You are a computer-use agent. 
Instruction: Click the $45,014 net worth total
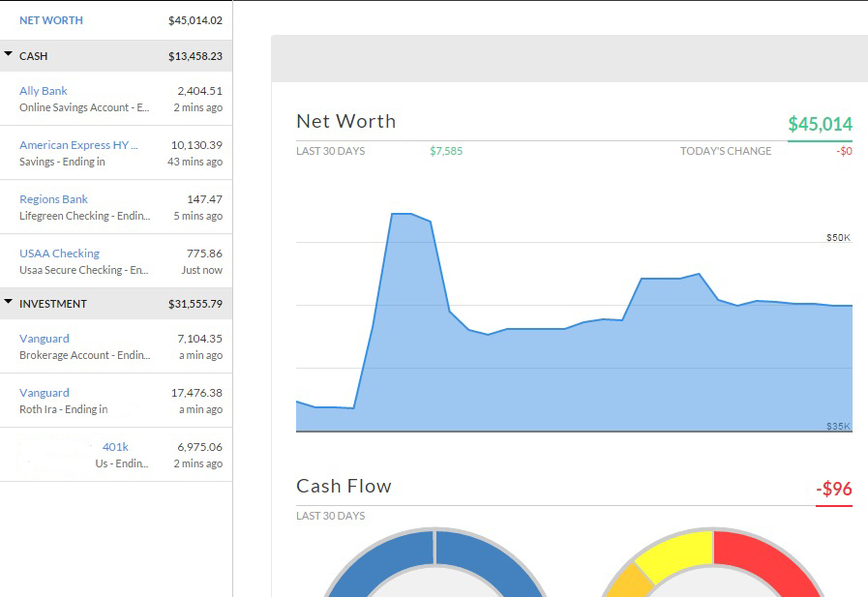point(820,124)
